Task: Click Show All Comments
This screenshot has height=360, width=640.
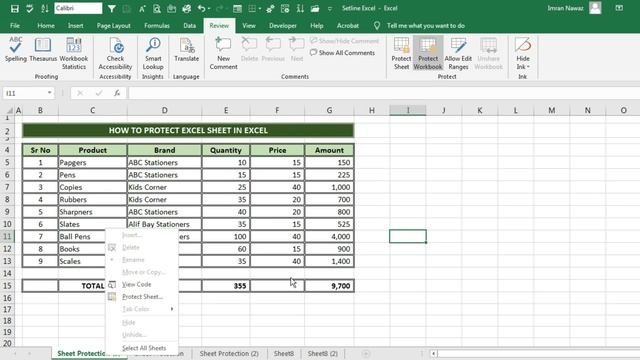Action: point(342,53)
